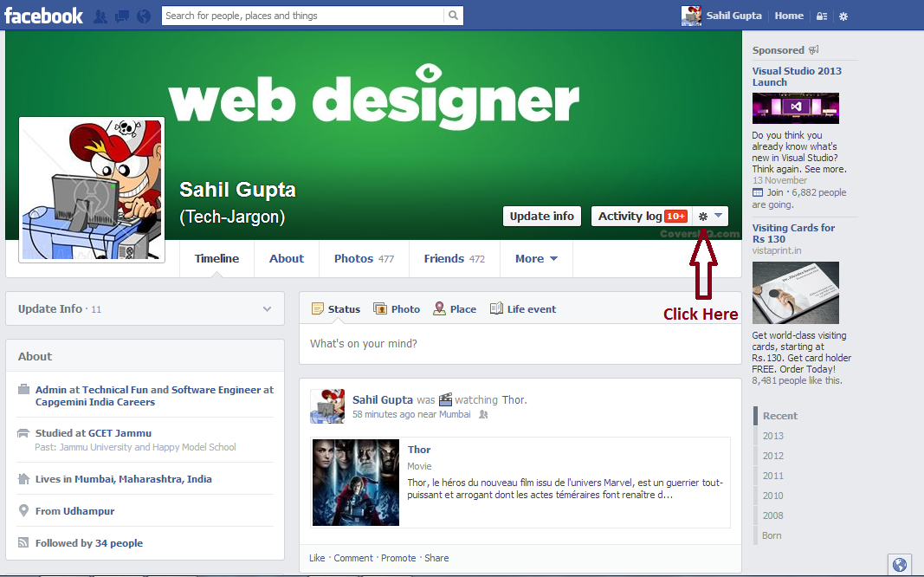
Task: Click the RSS icon beside Followed by
Action: tap(23, 542)
